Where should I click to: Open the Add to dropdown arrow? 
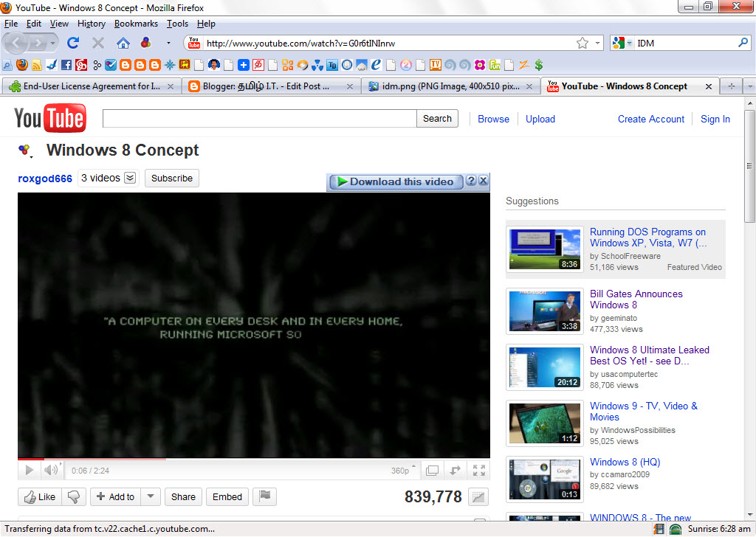pyautogui.click(x=151, y=496)
